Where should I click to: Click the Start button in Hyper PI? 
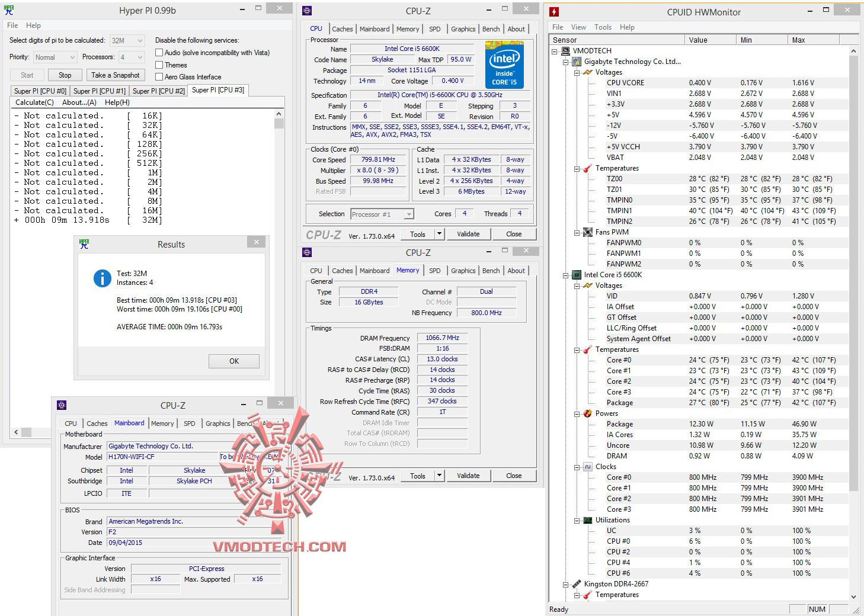(x=27, y=75)
